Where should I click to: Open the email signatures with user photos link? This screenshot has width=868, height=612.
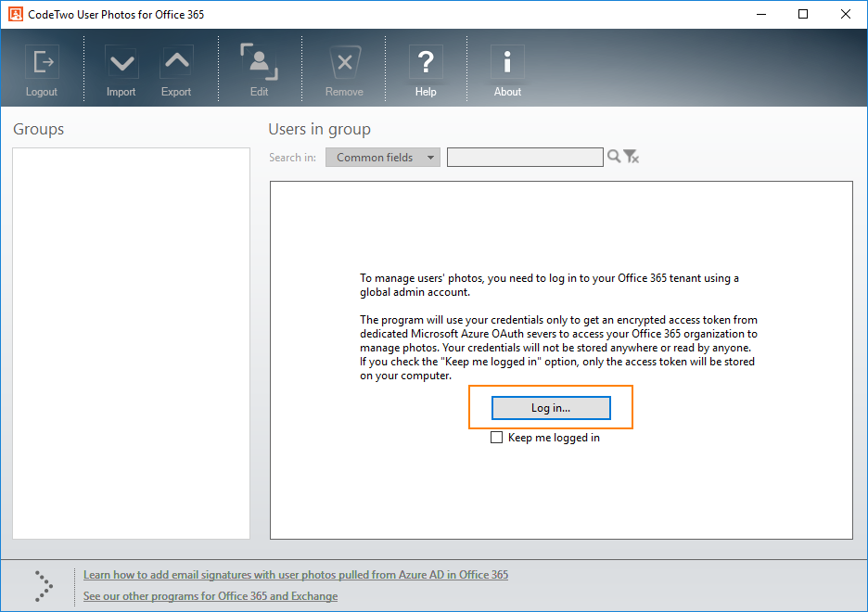coord(296,575)
